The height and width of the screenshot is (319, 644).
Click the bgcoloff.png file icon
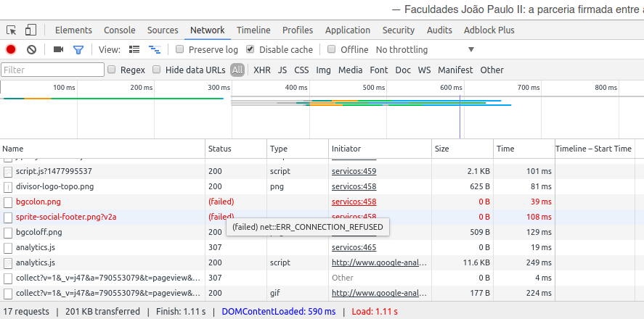[x=8, y=232]
